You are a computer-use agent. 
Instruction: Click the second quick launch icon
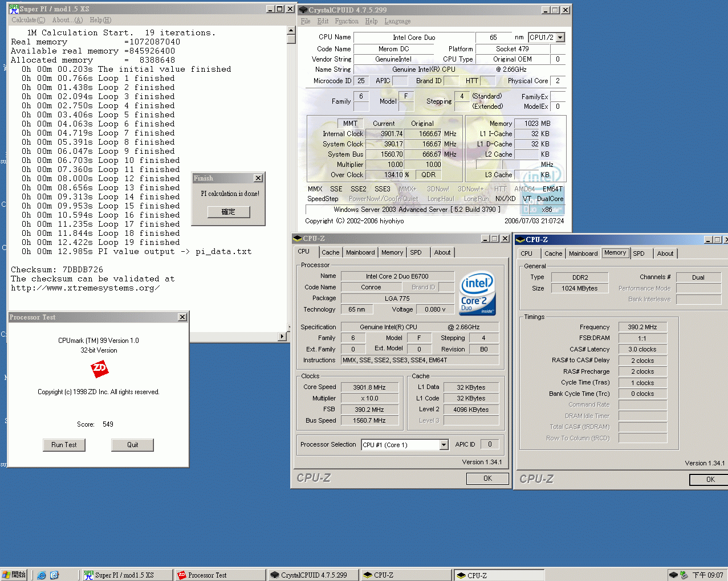coord(54,575)
